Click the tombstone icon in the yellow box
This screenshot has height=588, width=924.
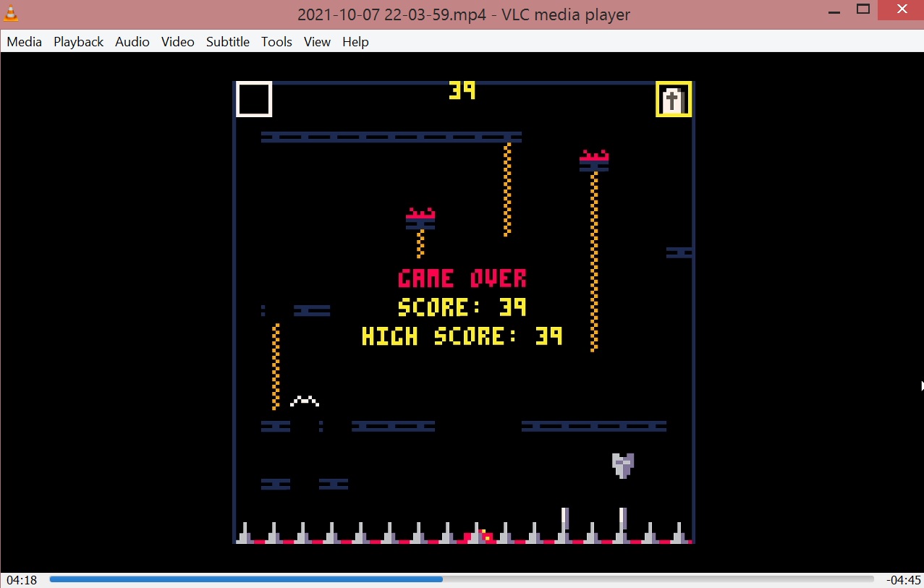pos(674,99)
